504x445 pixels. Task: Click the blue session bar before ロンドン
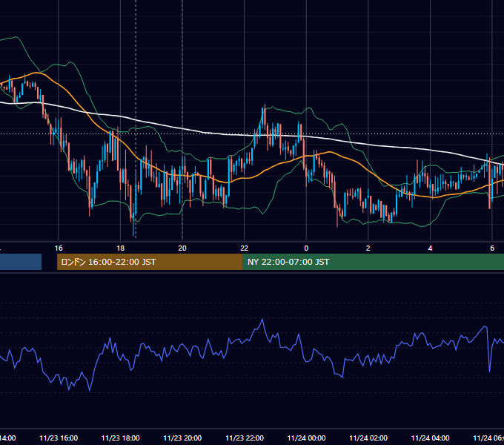point(21,262)
